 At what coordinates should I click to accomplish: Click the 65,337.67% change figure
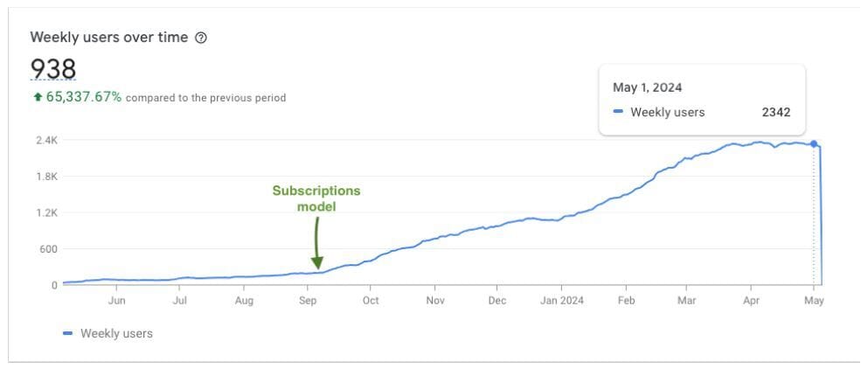pos(84,98)
